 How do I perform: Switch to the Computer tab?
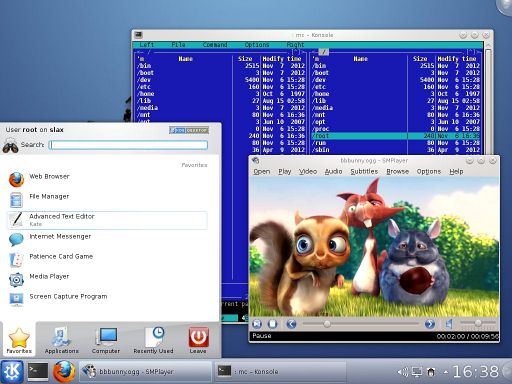106,340
